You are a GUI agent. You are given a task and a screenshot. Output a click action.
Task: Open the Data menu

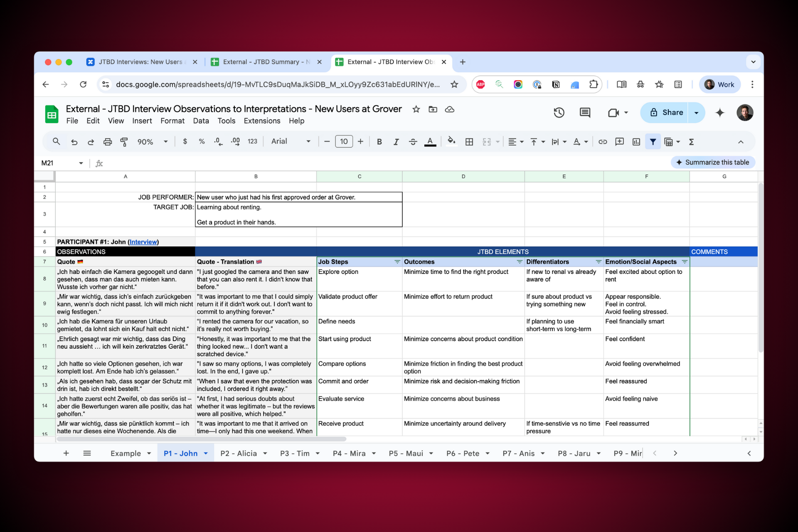click(x=201, y=121)
